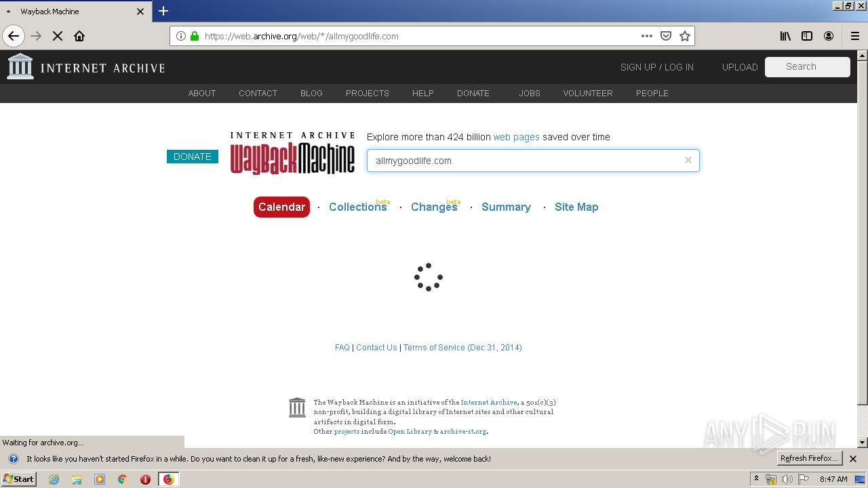The image size is (868, 488).
Task: Open the red Opera taskbar icon
Action: click(x=145, y=479)
